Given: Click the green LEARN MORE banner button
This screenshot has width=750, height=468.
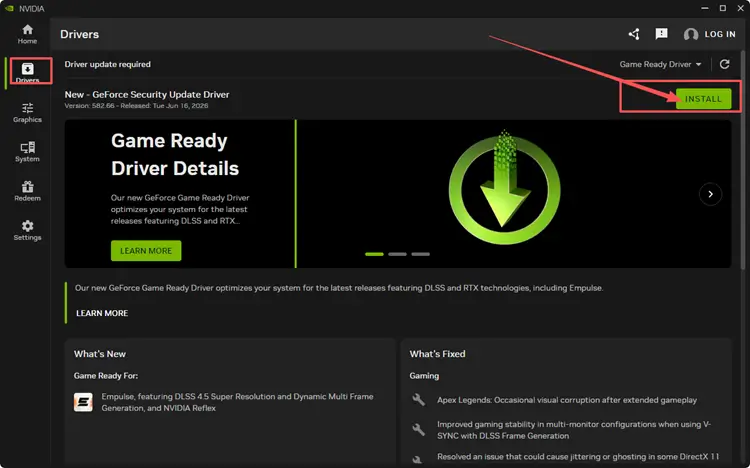Looking at the screenshot, I should (x=146, y=251).
